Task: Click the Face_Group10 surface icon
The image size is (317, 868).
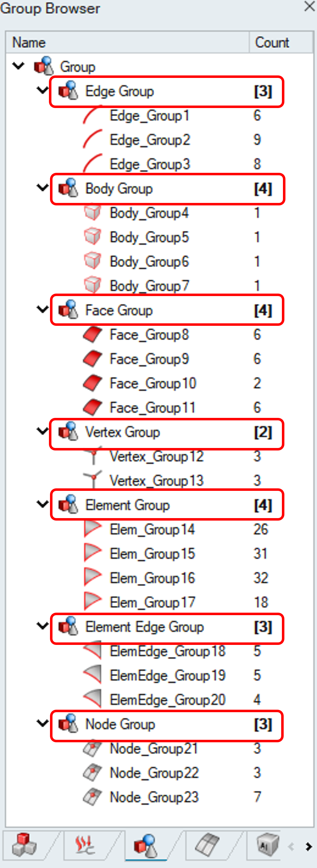Action: click(93, 383)
